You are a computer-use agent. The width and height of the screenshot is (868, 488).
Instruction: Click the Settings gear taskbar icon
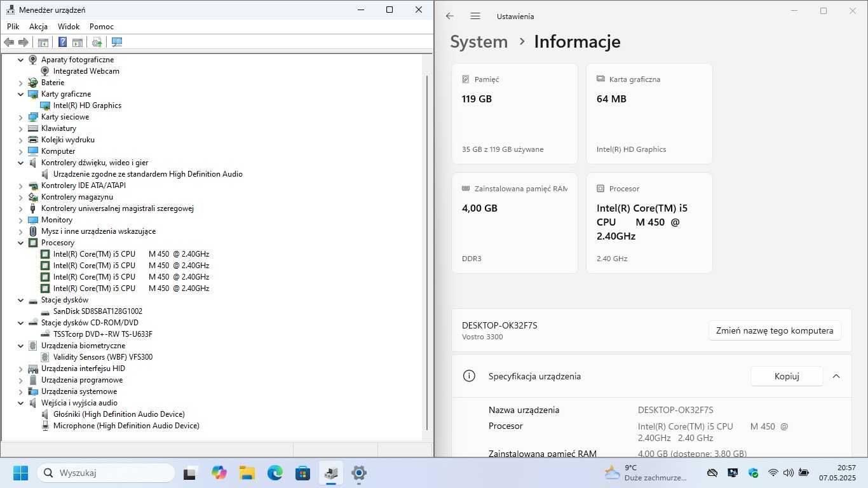tap(359, 473)
